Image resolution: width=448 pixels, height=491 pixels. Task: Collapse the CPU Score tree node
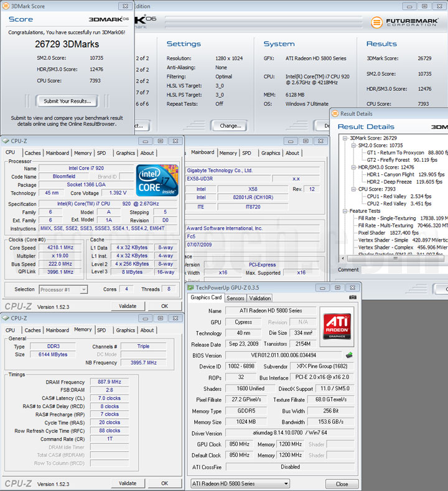tap(353, 189)
